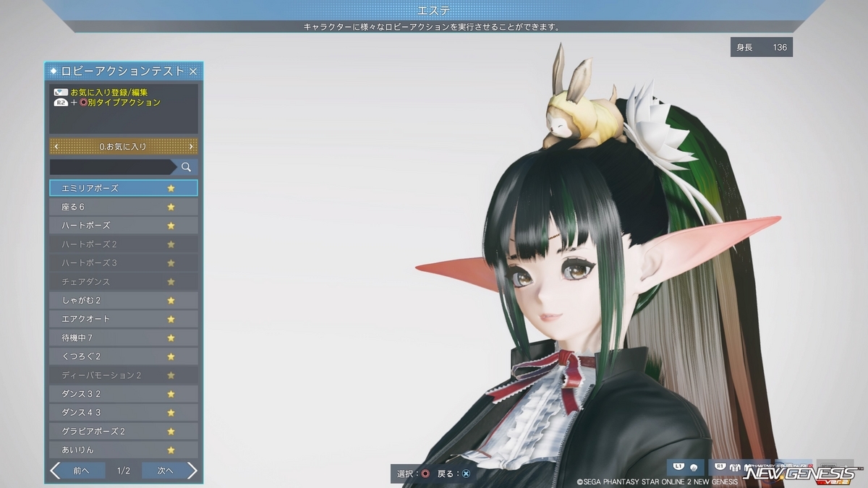This screenshot has width=868, height=488.
Task: Click the R1 control hint icon
Action: tap(721, 467)
